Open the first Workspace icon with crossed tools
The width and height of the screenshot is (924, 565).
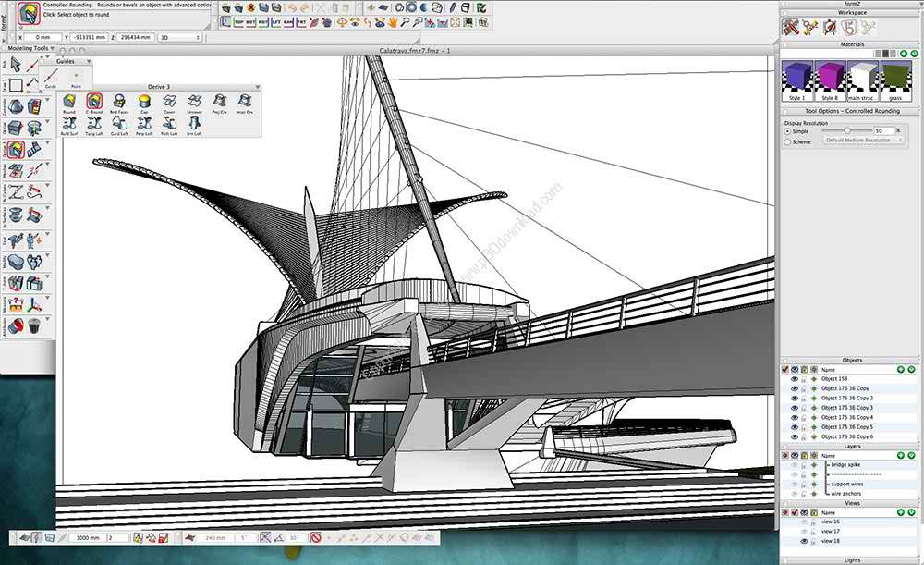790,27
